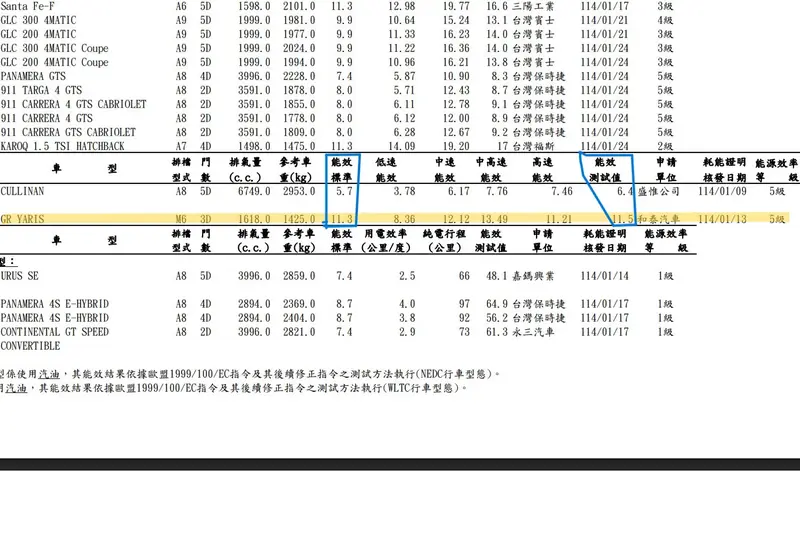Select the applicant '盛惟公司' cell

(659, 191)
